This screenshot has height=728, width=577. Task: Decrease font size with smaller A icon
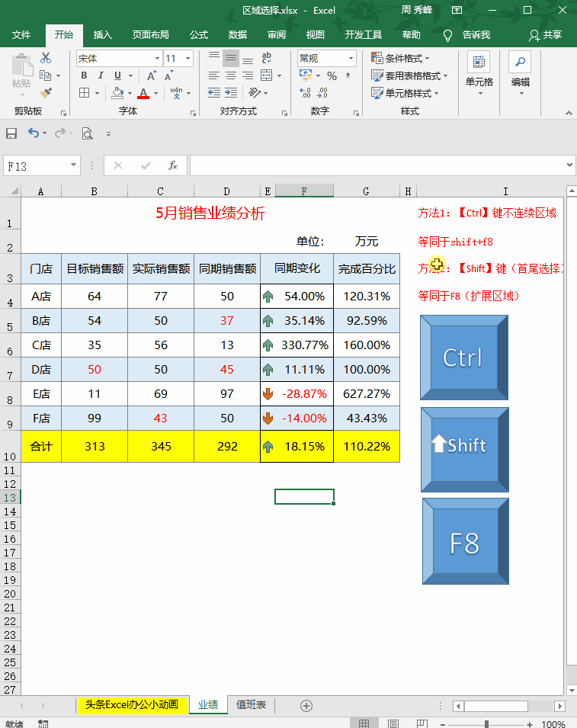coord(168,75)
